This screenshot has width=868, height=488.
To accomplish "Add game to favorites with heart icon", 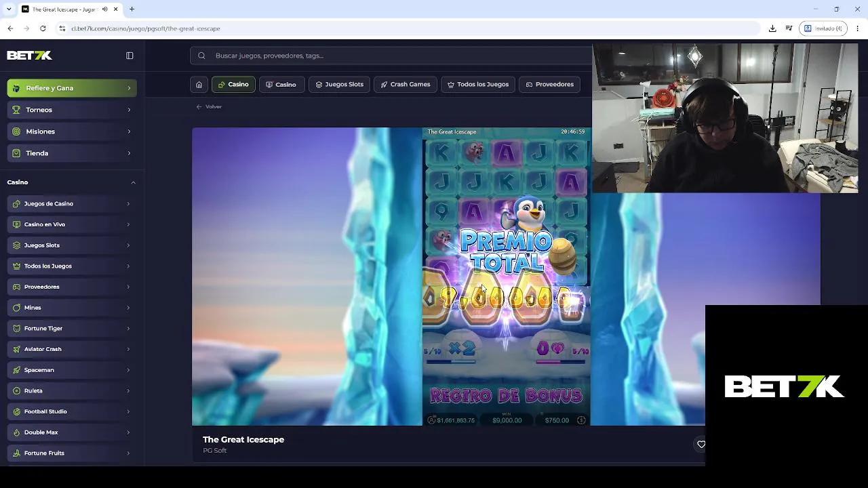I will pos(701,445).
